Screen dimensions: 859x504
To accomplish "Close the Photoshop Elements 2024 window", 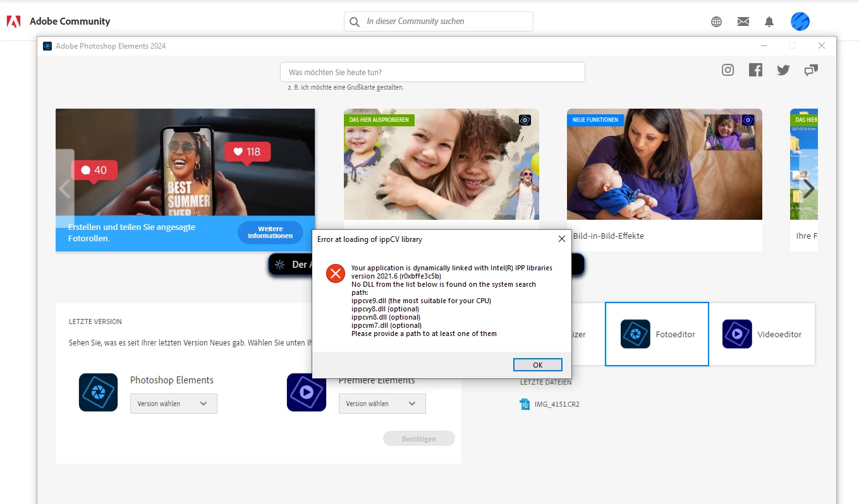I will [822, 45].
